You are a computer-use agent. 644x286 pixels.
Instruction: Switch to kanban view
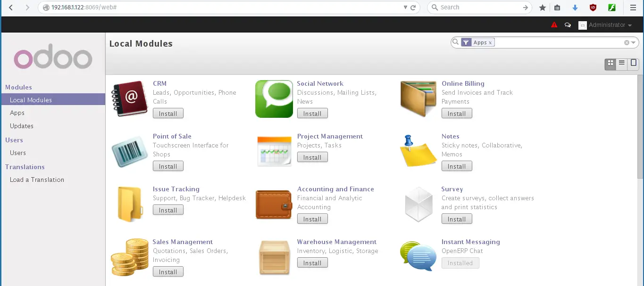point(611,64)
